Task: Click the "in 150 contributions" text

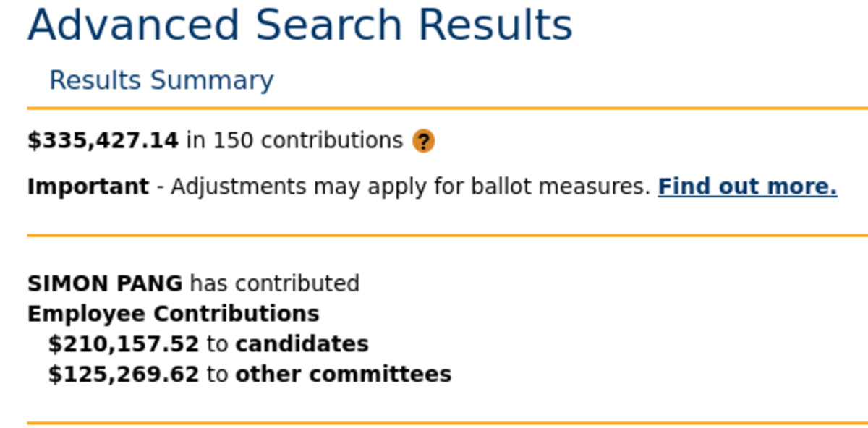Action: point(294,140)
